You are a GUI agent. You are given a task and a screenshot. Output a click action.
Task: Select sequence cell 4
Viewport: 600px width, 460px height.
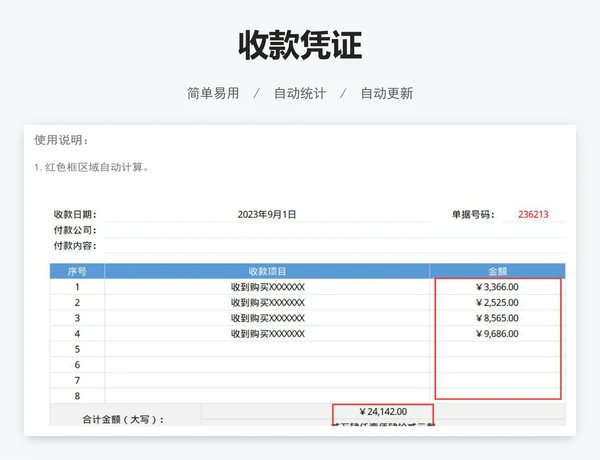tap(77, 334)
